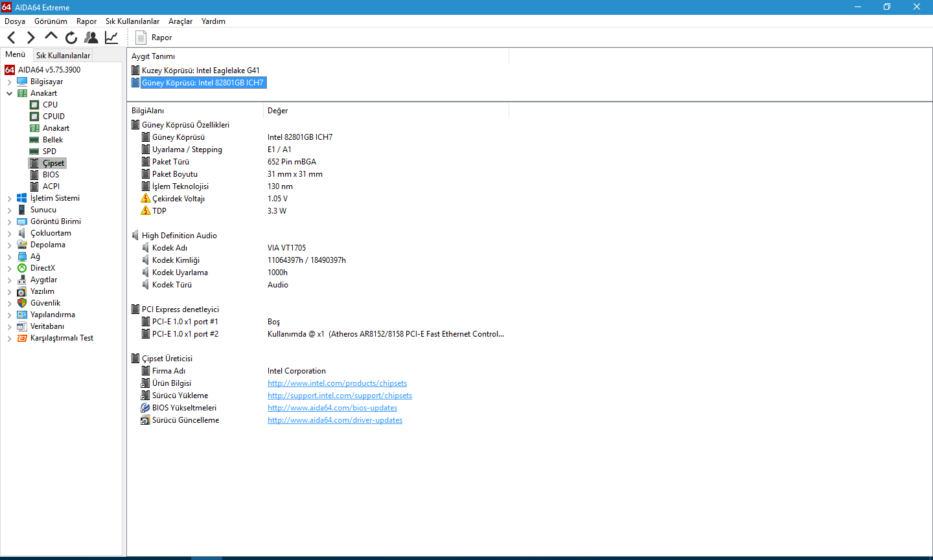This screenshot has width=933, height=560.
Task: Click the Karşılaştırmalı Test benchmark icon
Action: click(22, 338)
